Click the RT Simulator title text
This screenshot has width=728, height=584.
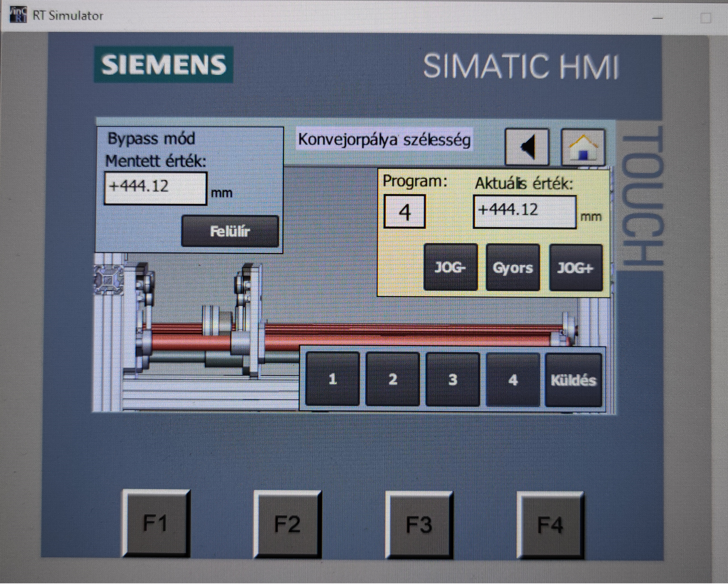(x=68, y=15)
